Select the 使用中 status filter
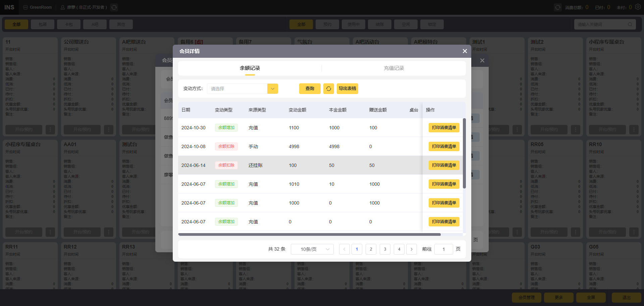The height and width of the screenshot is (306, 644). (354, 25)
